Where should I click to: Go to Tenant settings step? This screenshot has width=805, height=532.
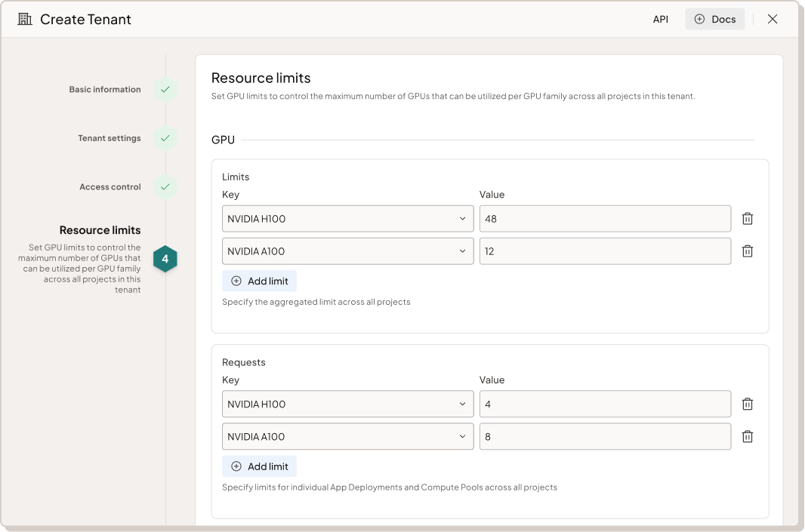109,138
